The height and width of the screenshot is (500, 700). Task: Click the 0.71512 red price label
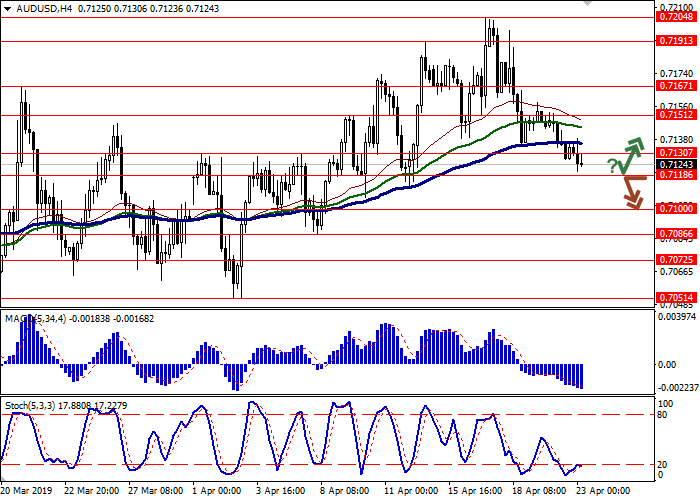(675, 115)
